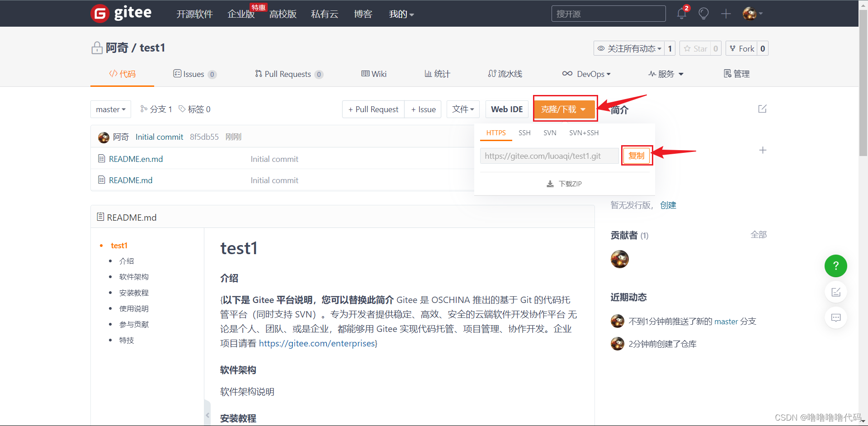
Task: Click the 阿奇 commit author avatar
Action: tap(104, 137)
